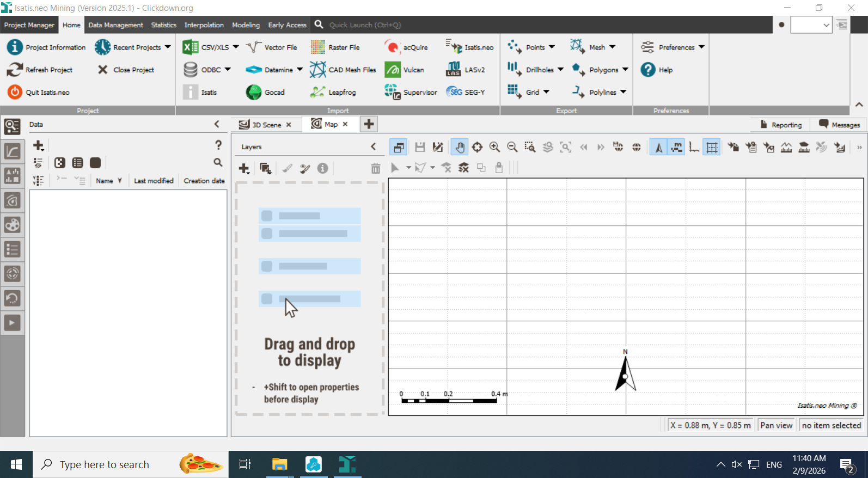This screenshot has height=478, width=868.
Task: Open the ODBC dropdown arrow
Action: (x=228, y=70)
